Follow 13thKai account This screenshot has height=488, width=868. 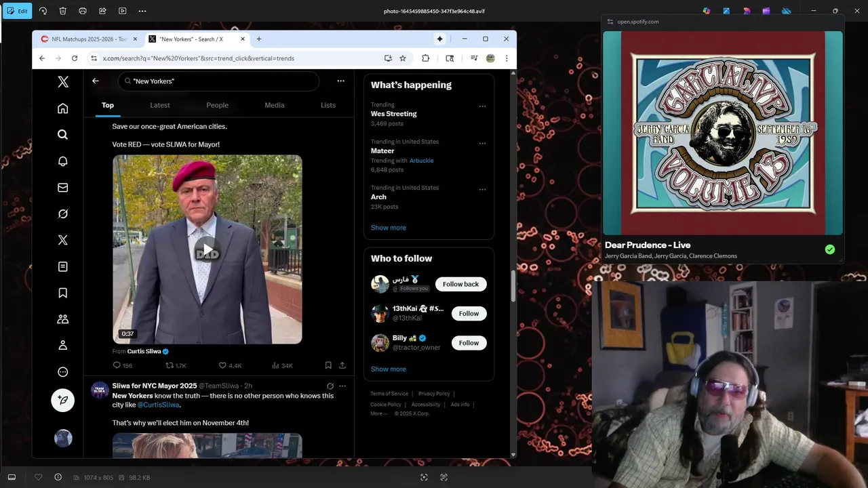tap(469, 313)
